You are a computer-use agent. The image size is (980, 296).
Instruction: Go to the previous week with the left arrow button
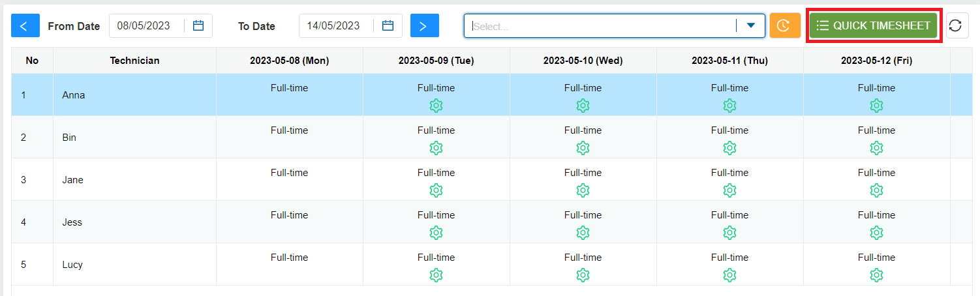(x=25, y=25)
